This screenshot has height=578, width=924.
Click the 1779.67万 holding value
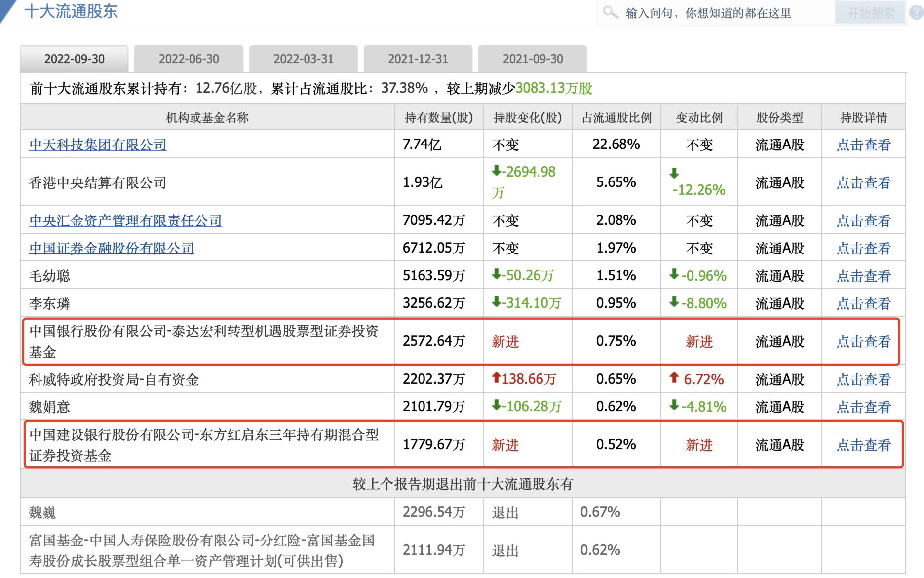(x=434, y=445)
